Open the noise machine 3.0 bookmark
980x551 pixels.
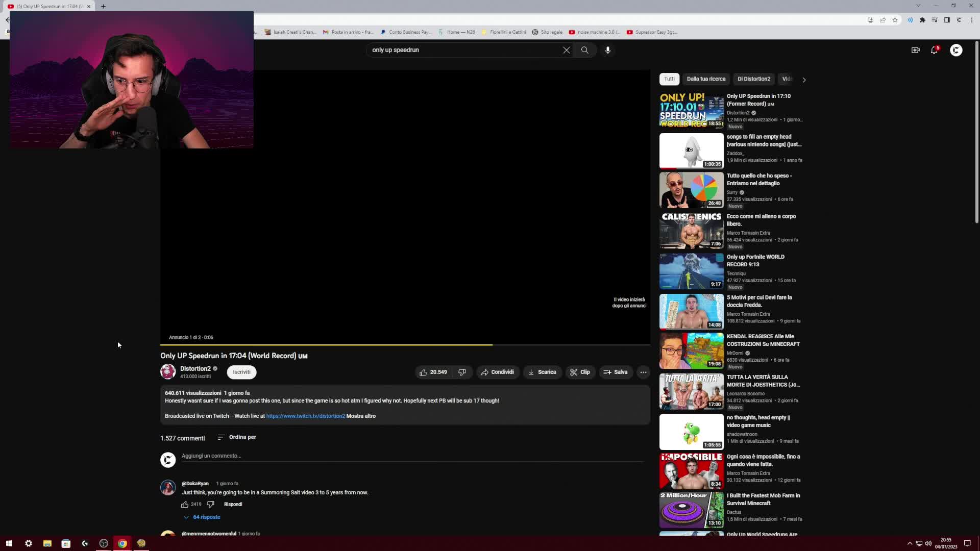595,32
